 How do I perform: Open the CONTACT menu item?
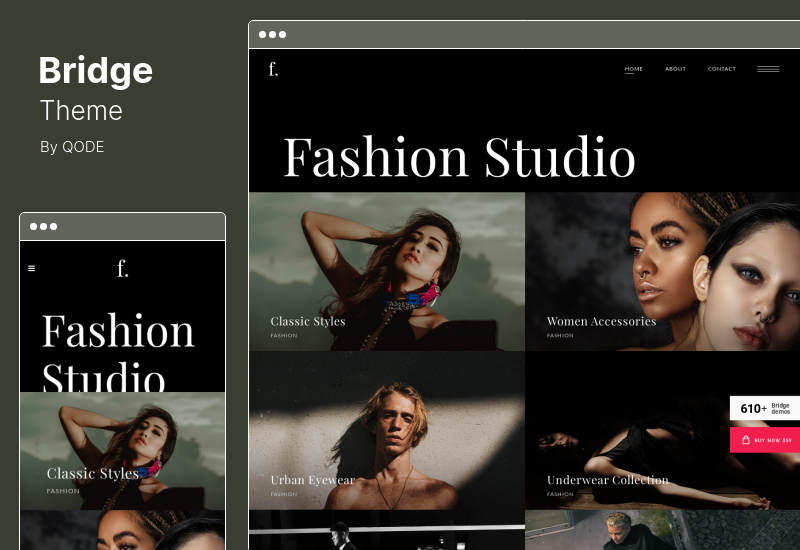721,69
